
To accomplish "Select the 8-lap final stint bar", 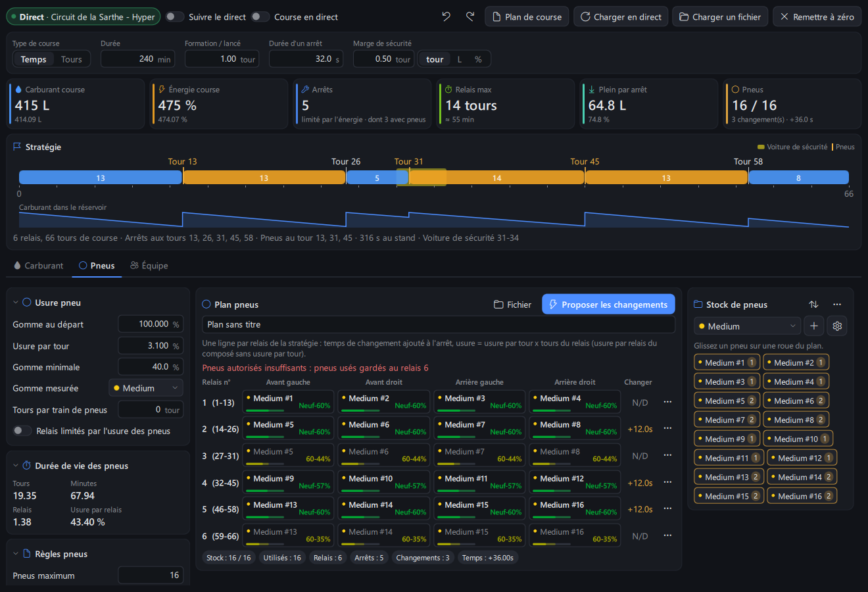I will click(799, 178).
